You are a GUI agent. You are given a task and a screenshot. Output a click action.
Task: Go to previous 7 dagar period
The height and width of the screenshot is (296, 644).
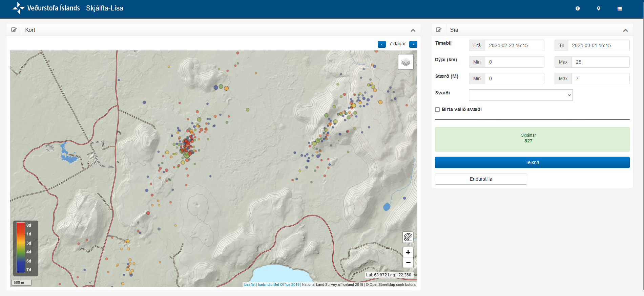(381, 44)
